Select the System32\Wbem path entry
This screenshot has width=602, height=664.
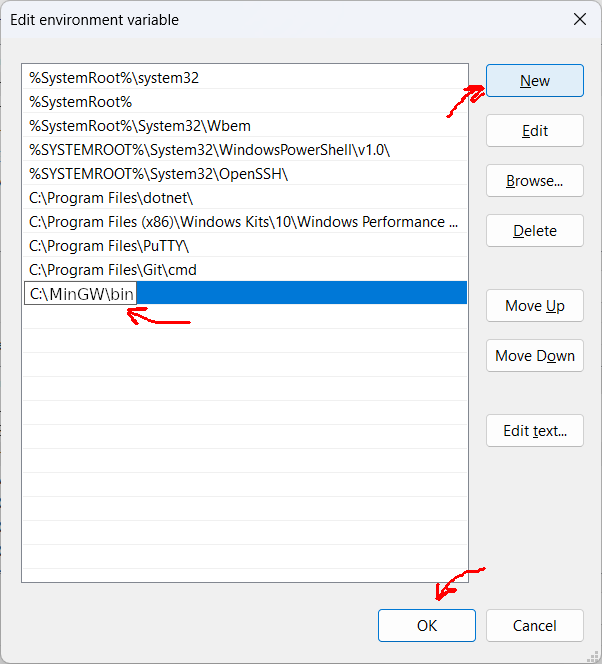[245, 126]
